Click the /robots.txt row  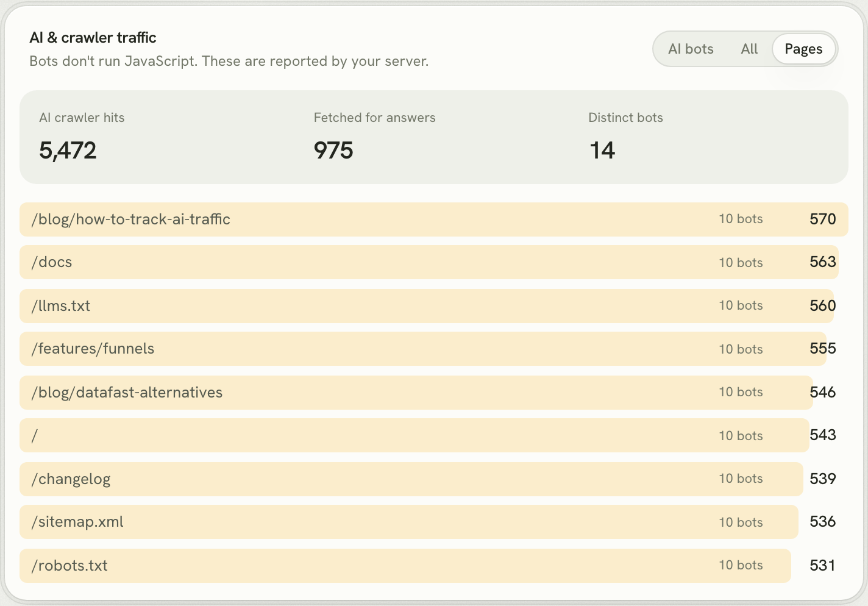click(x=434, y=566)
